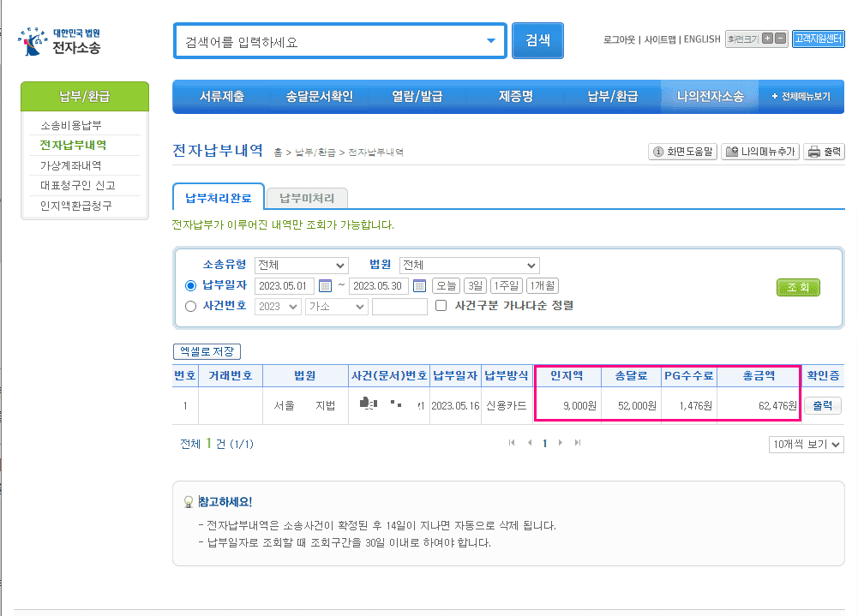Open the calendar icon for the start date
The width and height of the screenshot is (858, 616).
click(327, 285)
